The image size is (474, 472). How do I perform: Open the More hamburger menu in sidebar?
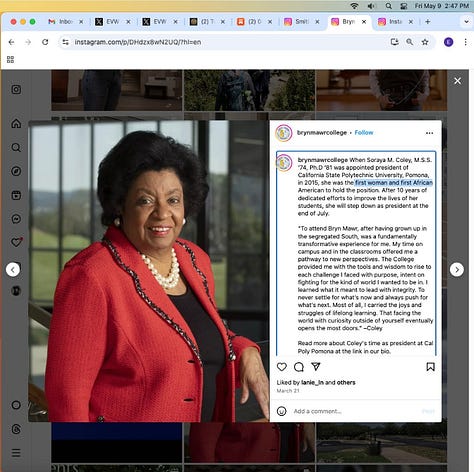tap(16, 453)
